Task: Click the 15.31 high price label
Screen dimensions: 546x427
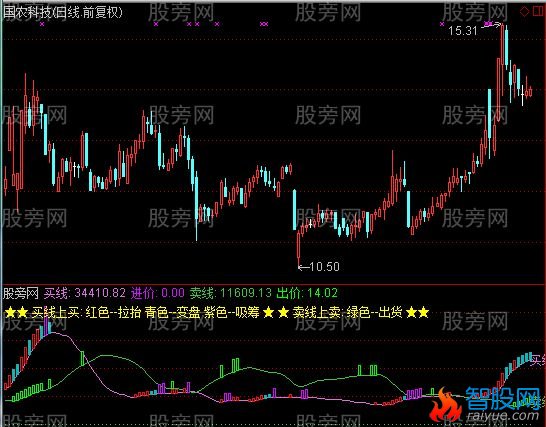Action: click(x=462, y=31)
